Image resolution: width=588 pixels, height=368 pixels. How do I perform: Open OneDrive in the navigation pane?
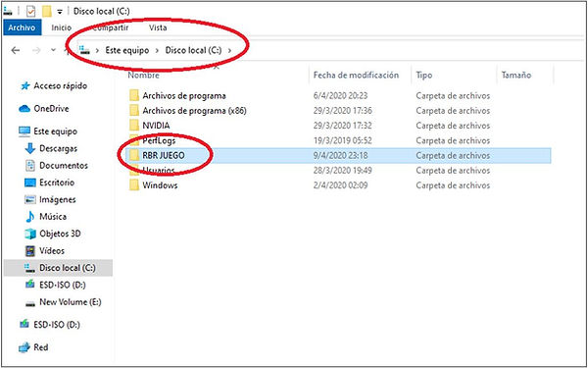(44, 109)
